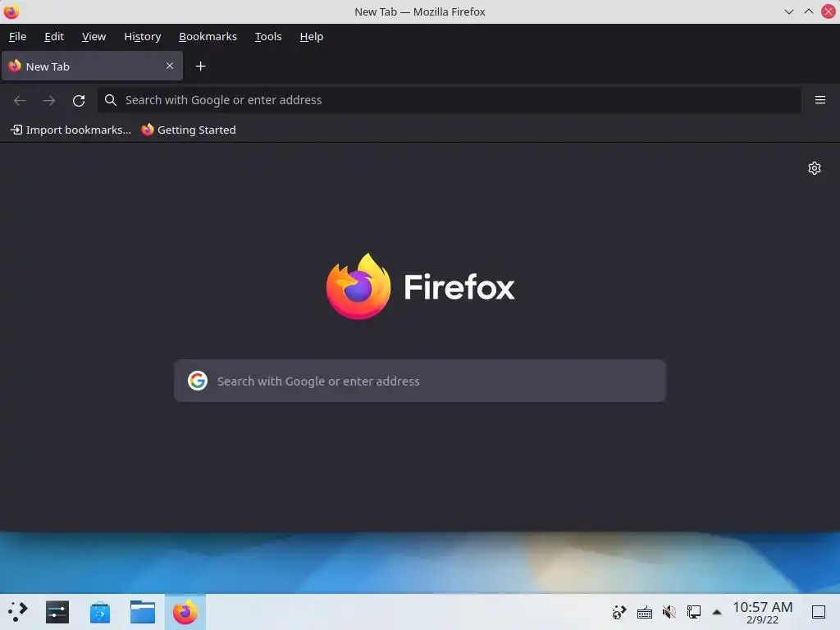840x630 pixels.
Task: Open System Settings from taskbar
Action: (57, 612)
